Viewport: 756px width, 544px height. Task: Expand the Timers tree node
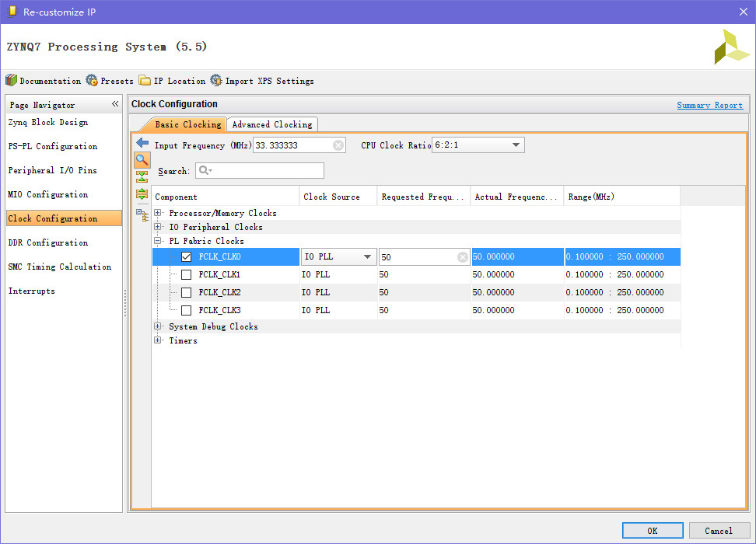point(157,340)
